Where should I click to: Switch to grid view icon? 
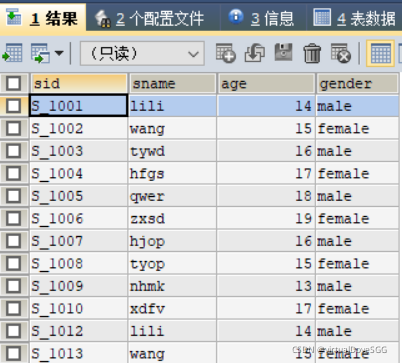(380, 53)
